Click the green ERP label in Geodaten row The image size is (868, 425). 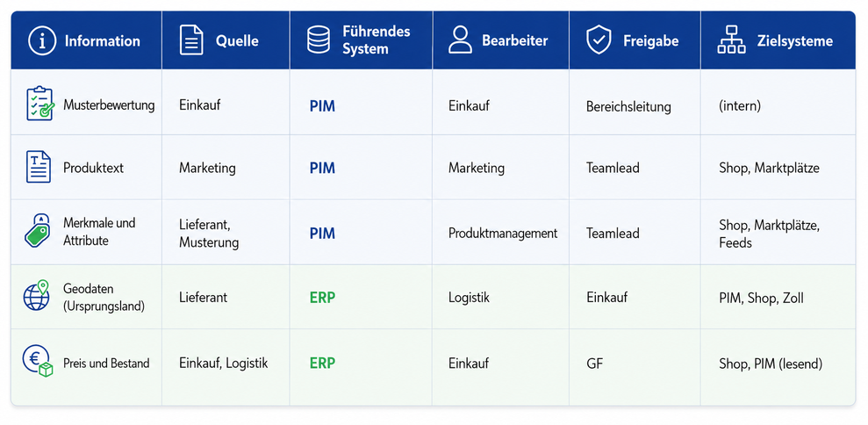(322, 298)
